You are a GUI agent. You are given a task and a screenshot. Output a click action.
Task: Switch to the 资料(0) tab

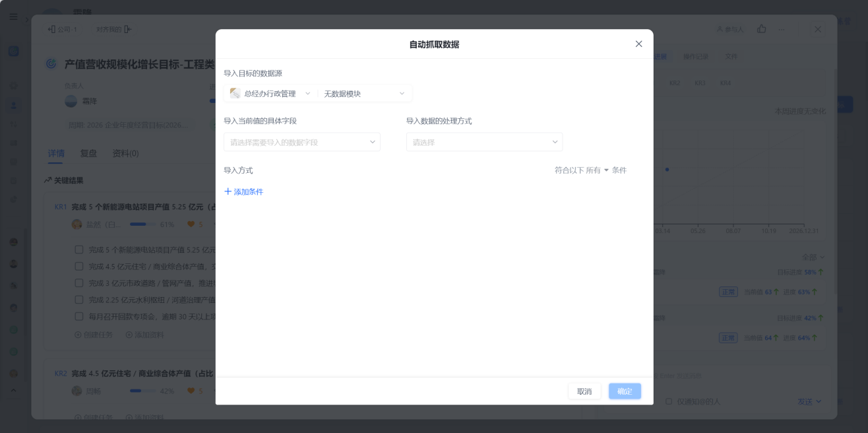125,153
